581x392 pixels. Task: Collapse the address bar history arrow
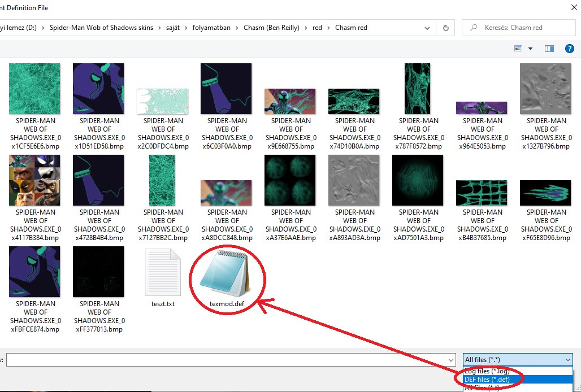click(428, 27)
